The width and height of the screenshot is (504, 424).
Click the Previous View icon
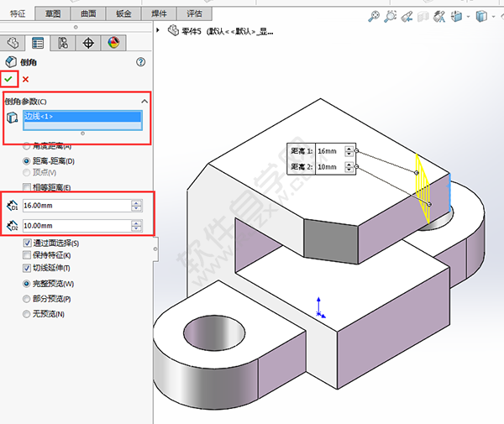[407, 16]
